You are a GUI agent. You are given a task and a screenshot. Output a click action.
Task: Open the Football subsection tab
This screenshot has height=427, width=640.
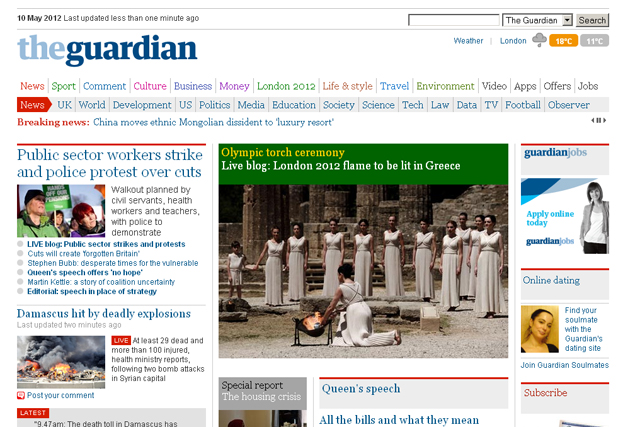pos(523,105)
